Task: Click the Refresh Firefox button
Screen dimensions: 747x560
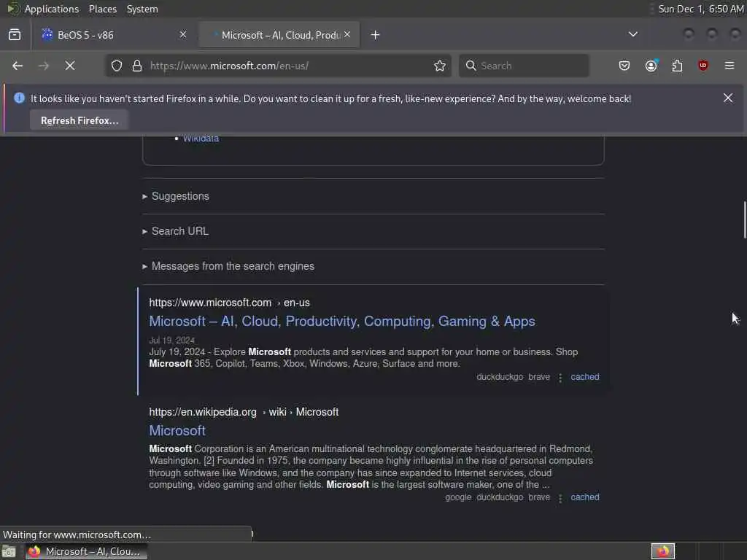Action: pyautogui.click(x=79, y=120)
